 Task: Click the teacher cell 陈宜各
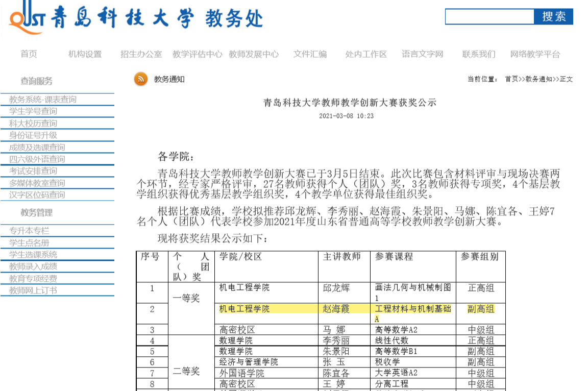click(336, 373)
